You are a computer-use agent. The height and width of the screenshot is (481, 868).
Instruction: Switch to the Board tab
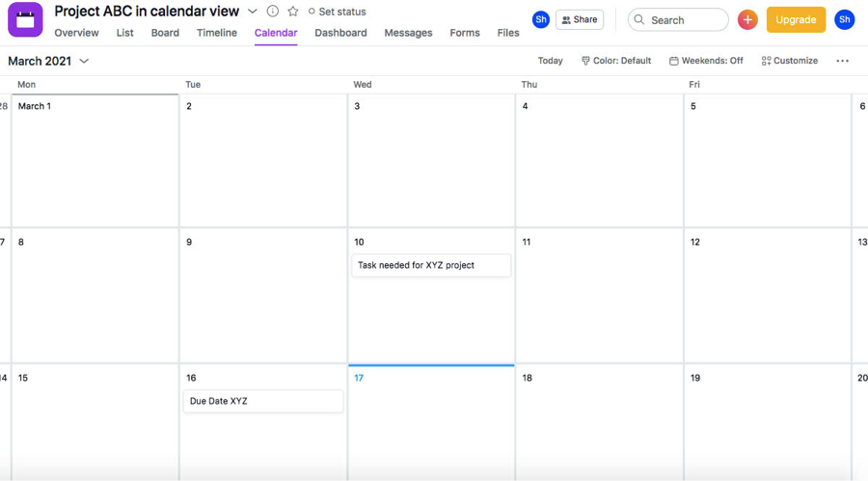click(165, 33)
